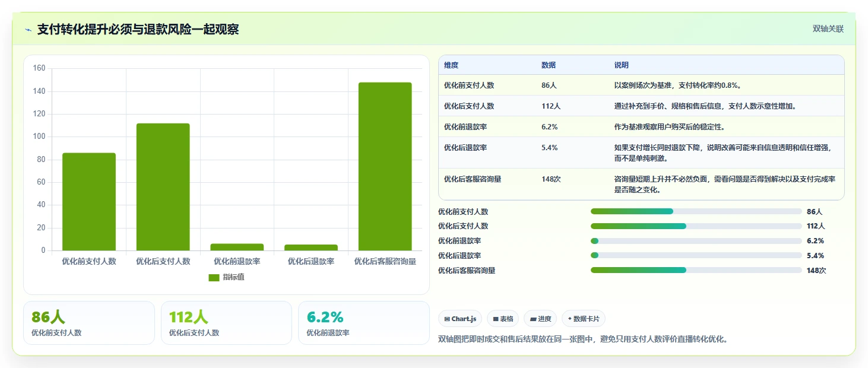Click the 说明 column header
Image resolution: width=868 pixels, height=368 pixels.
click(x=621, y=65)
